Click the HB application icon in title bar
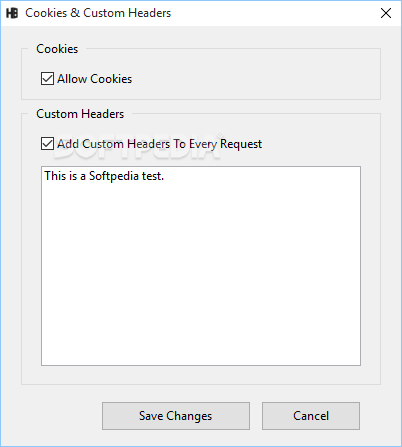The image size is (402, 447). 12,13
